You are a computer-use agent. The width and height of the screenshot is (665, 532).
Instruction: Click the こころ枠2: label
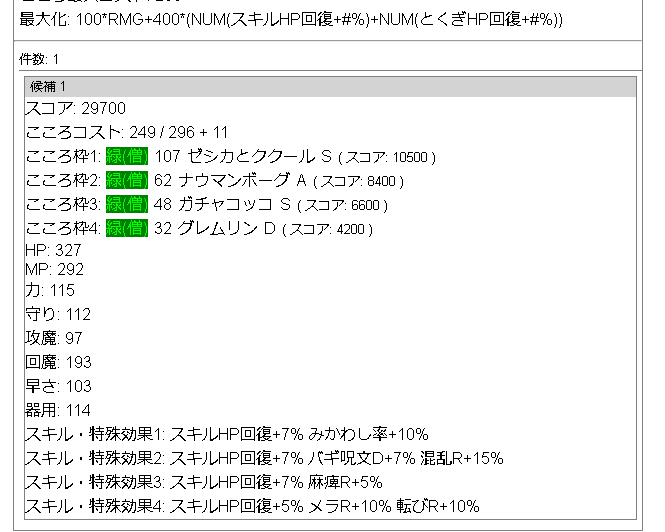tap(64, 180)
